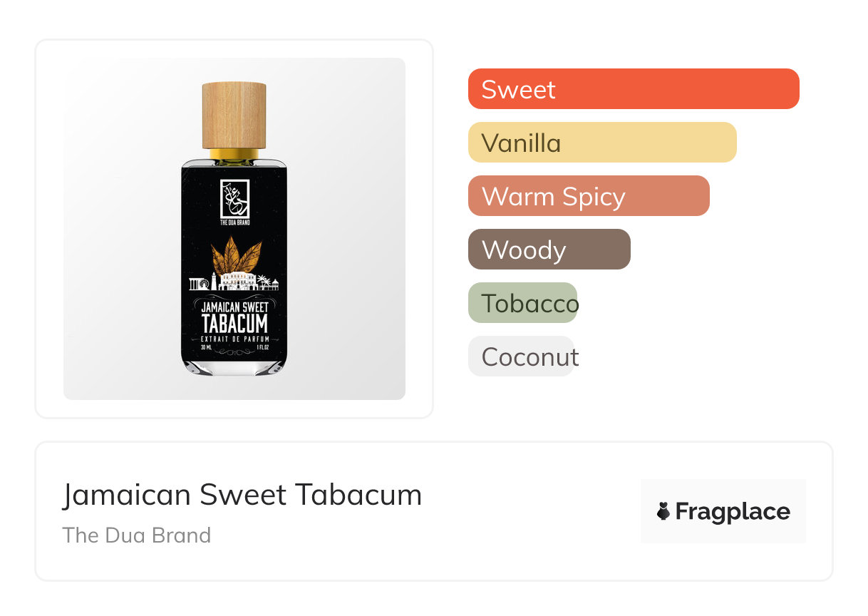Image resolution: width=868 pixels, height=616 pixels.
Task: Open The Dua Brand link below the title
Action: (137, 535)
